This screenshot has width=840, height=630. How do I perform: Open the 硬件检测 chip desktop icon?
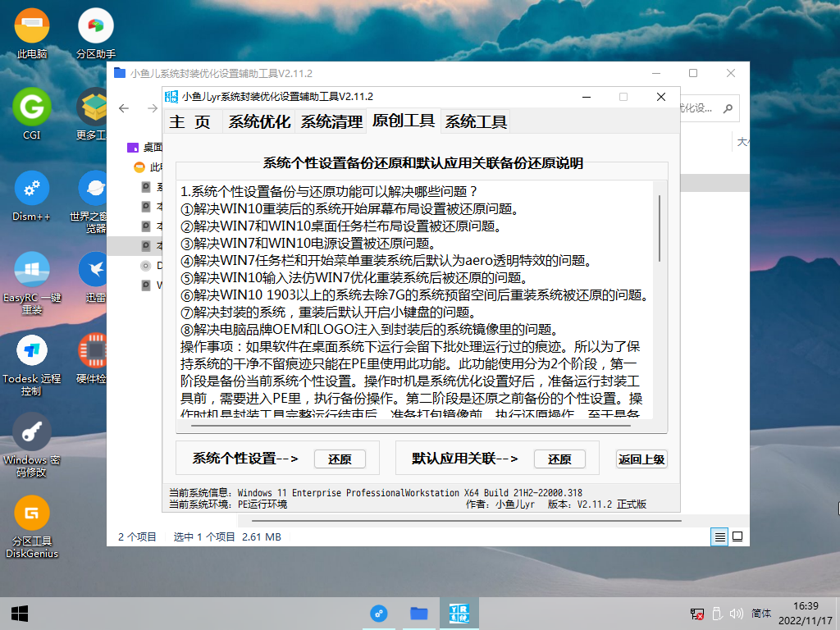coord(92,358)
